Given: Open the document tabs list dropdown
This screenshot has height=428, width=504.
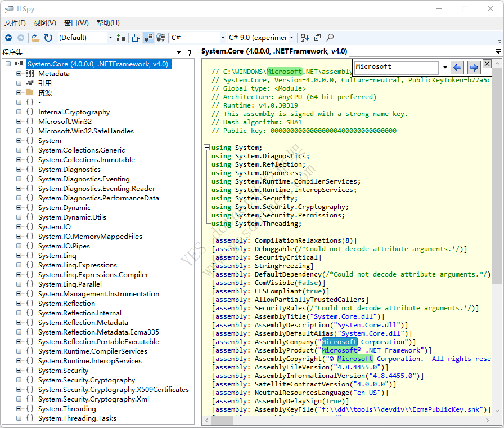Looking at the screenshot, I should click(x=498, y=51).
